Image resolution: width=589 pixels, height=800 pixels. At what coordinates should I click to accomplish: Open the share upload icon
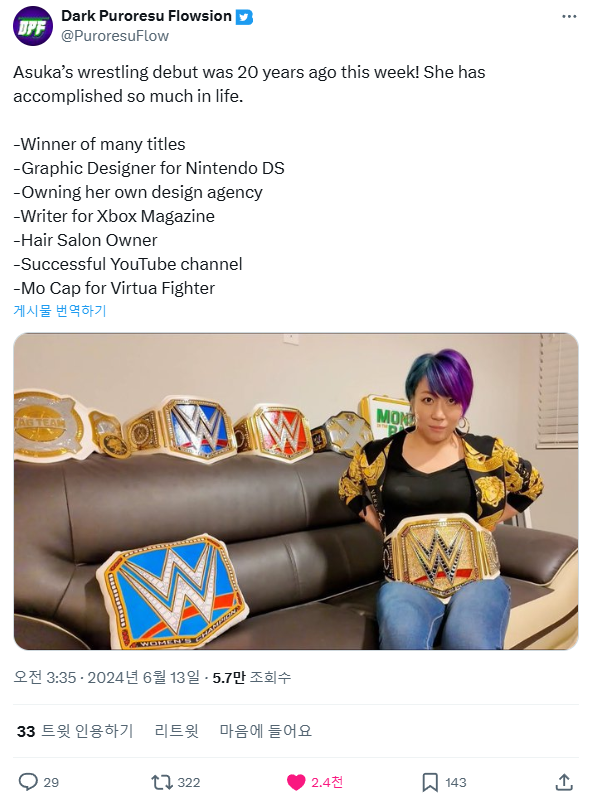563,782
